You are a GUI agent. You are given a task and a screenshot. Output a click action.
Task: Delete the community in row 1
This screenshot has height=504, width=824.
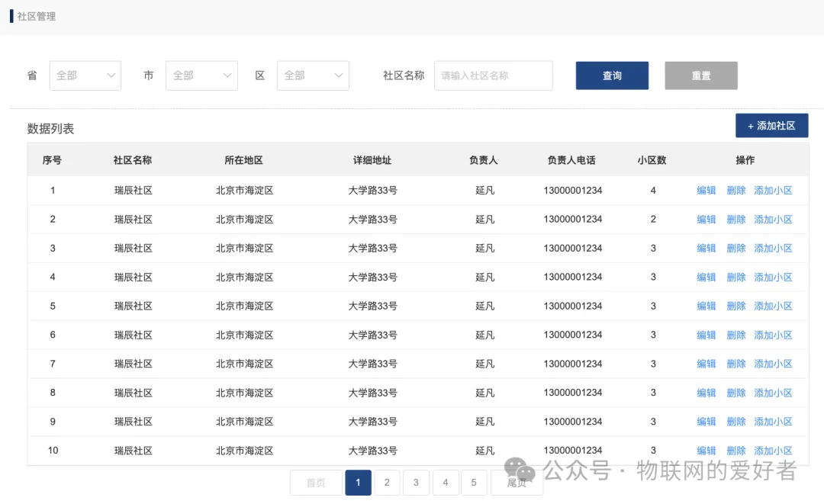736,191
